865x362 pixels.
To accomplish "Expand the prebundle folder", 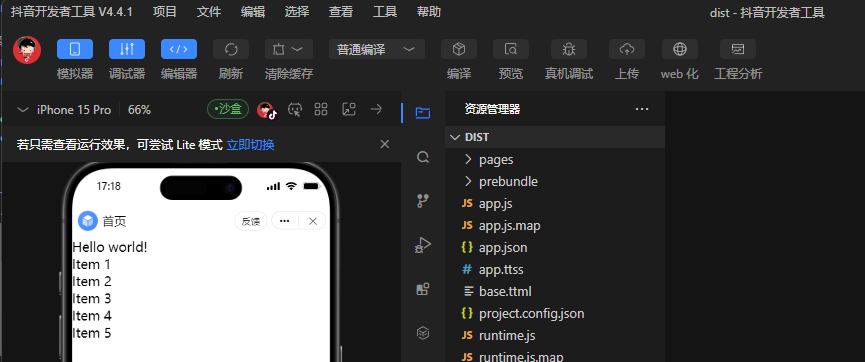I will tap(554, 182).
